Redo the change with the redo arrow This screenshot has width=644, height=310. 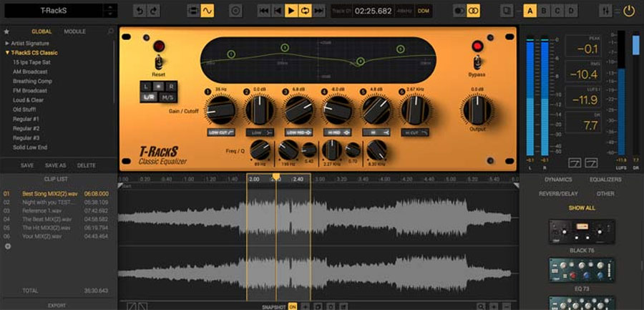click(x=154, y=11)
